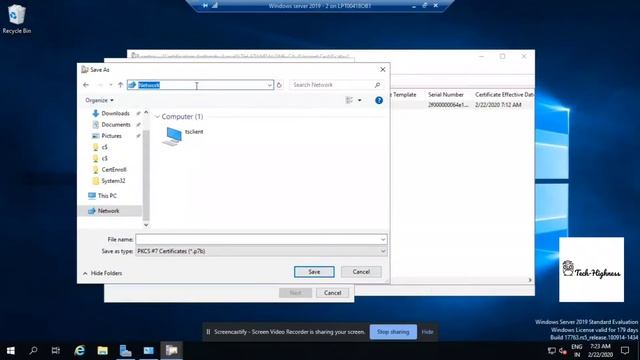Open Server Manager from taskbar

point(125,351)
